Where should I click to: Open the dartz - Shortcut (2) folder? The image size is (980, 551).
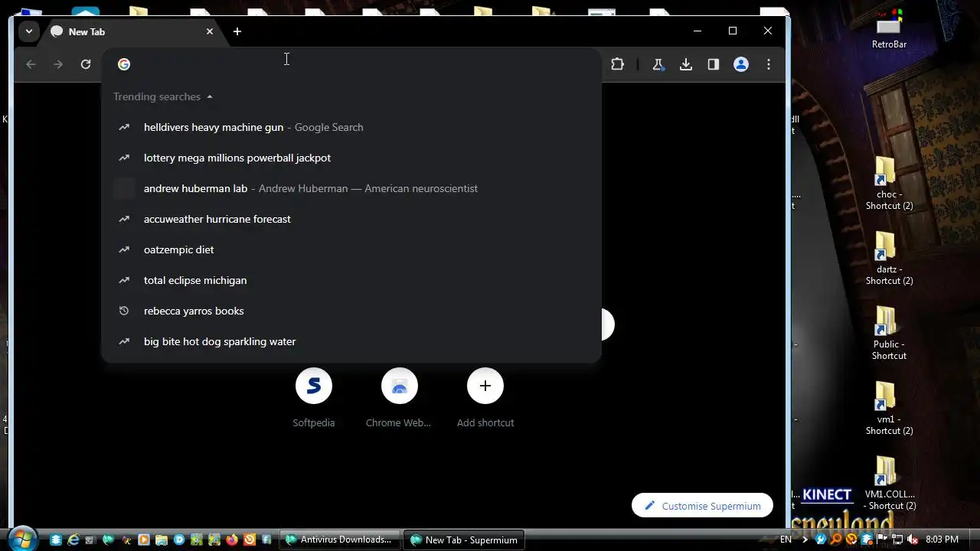click(x=889, y=259)
